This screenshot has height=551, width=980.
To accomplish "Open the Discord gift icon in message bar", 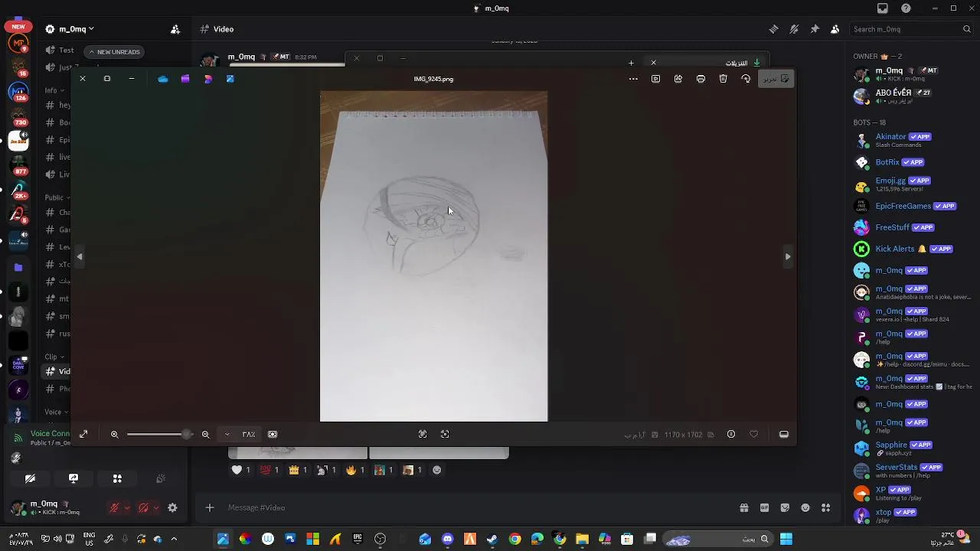I will [743, 507].
